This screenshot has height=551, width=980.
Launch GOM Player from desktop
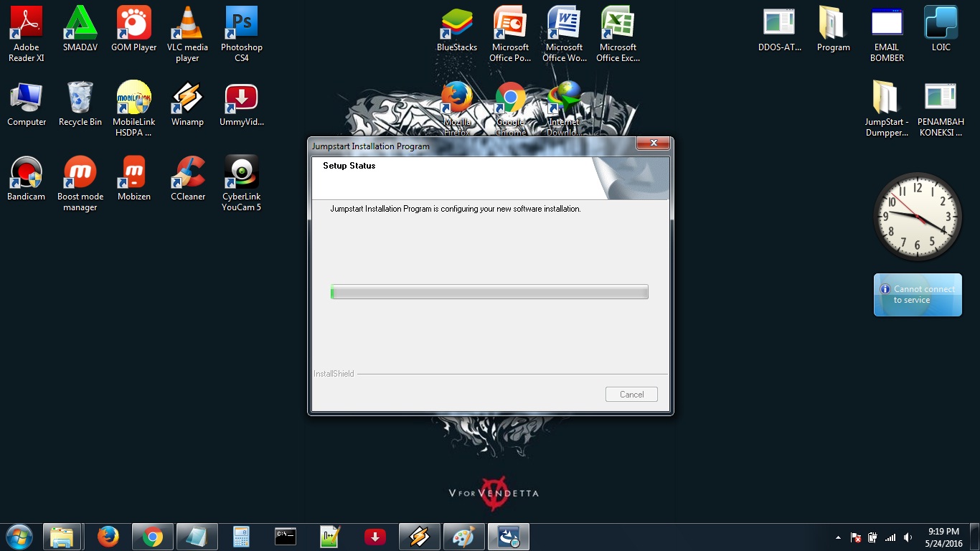click(x=134, y=29)
